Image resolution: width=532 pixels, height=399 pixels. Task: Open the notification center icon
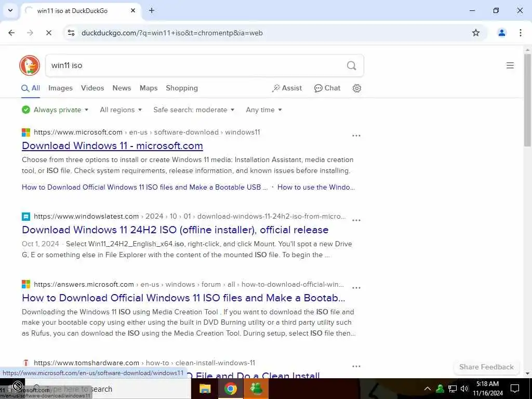tap(515, 389)
